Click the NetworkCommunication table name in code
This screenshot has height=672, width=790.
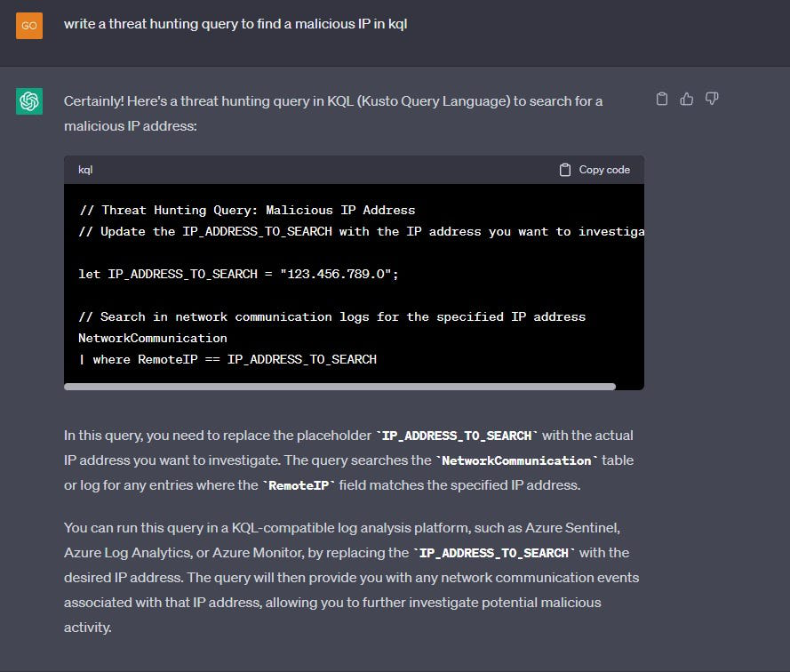153,339
